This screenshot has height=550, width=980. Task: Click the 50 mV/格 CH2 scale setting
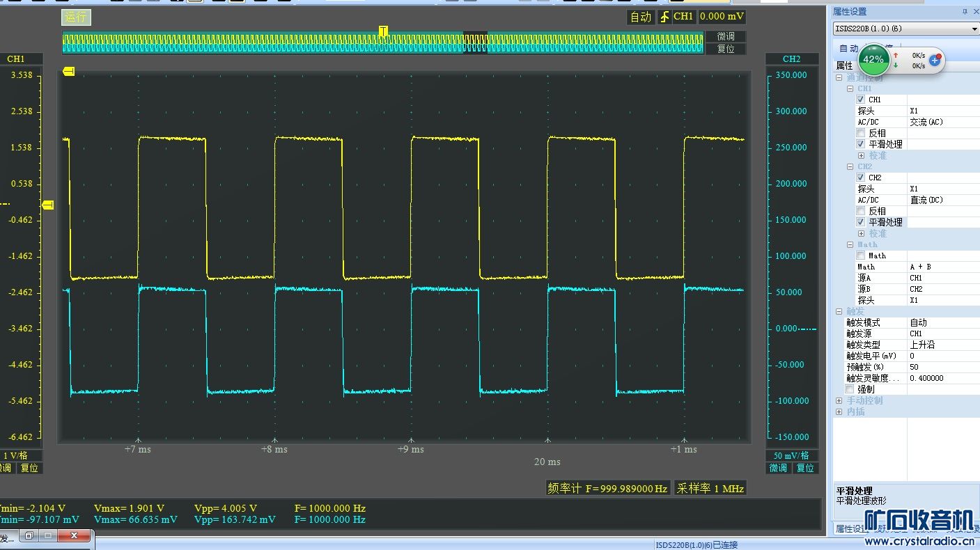791,455
